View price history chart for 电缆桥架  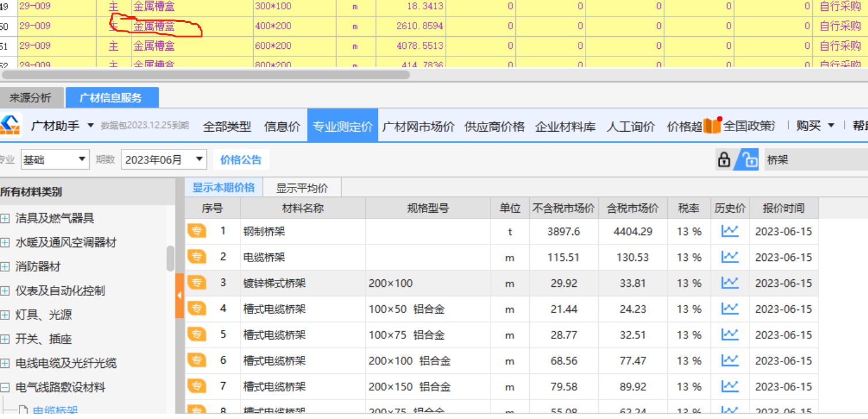point(730,257)
